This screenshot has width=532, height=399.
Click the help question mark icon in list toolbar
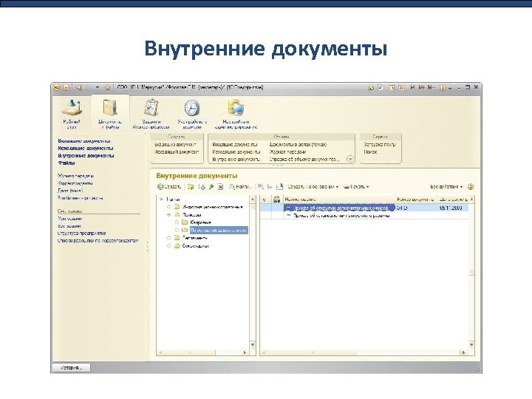click(x=470, y=187)
